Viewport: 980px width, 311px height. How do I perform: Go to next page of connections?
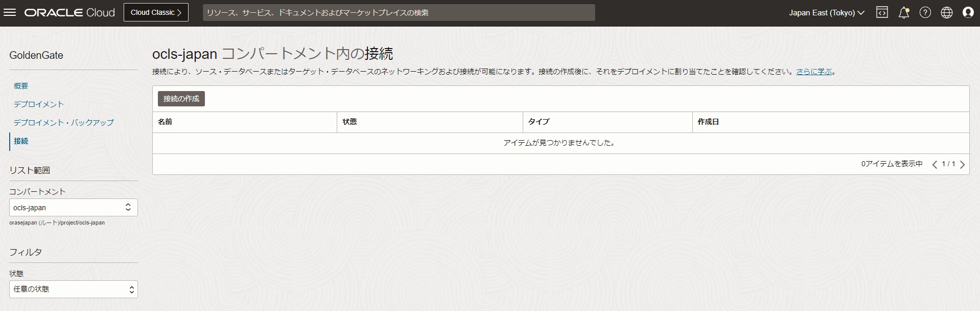click(962, 164)
